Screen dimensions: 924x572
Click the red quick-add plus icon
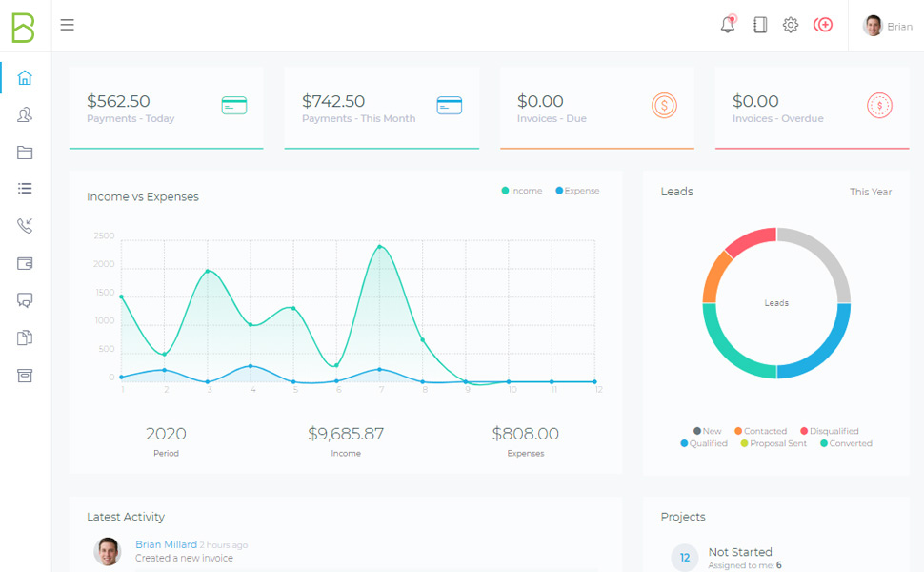(x=822, y=25)
